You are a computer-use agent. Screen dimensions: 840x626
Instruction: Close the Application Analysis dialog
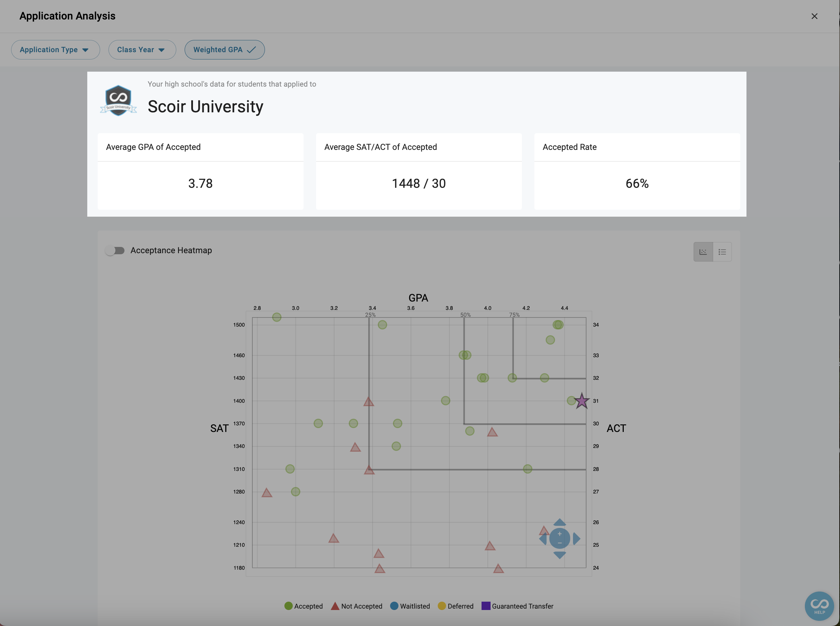pyautogui.click(x=814, y=16)
